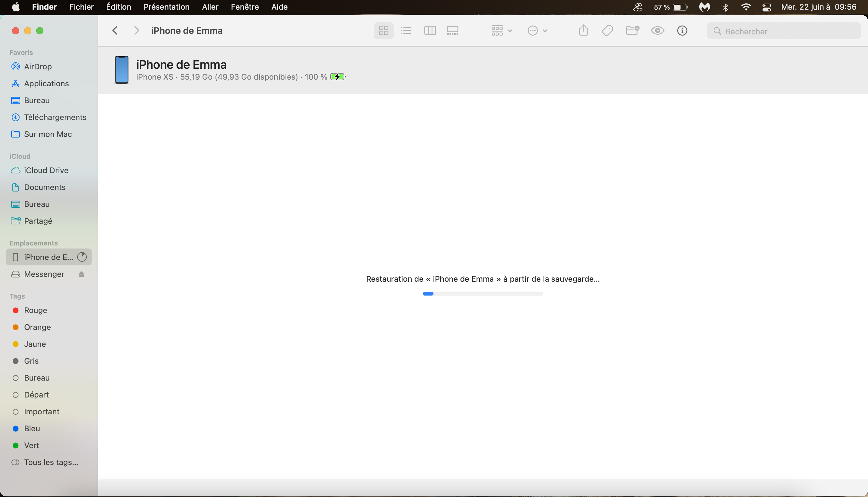
Task: Select the Bleu tag
Action: click(x=32, y=428)
